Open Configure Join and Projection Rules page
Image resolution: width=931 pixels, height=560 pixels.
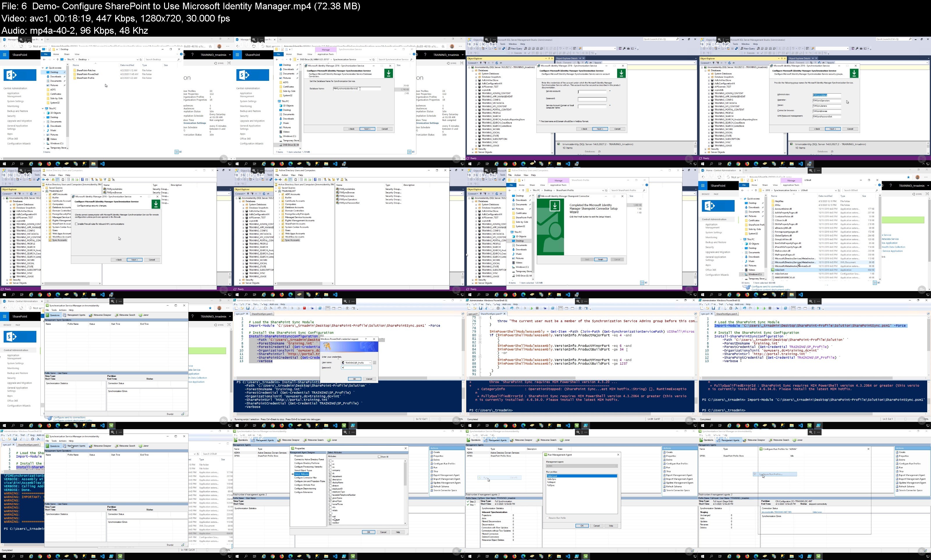click(x=310, y=481)
